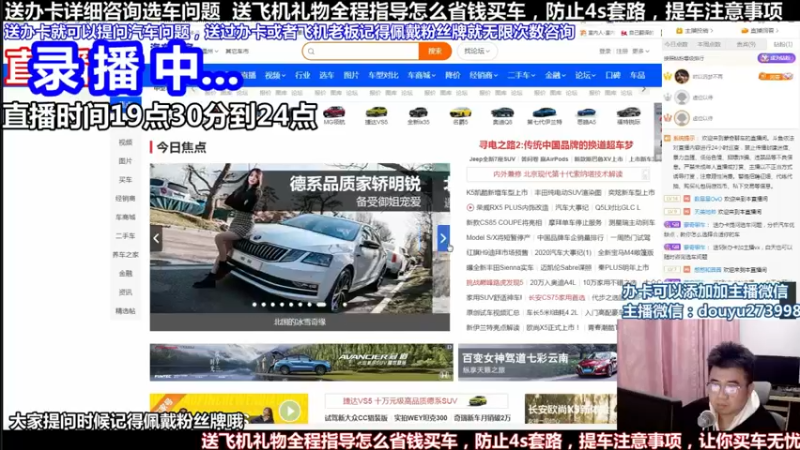Open the 奥迪Q8 car thumbnail
This screenshot has width=800, height=450.
[503, 115]
